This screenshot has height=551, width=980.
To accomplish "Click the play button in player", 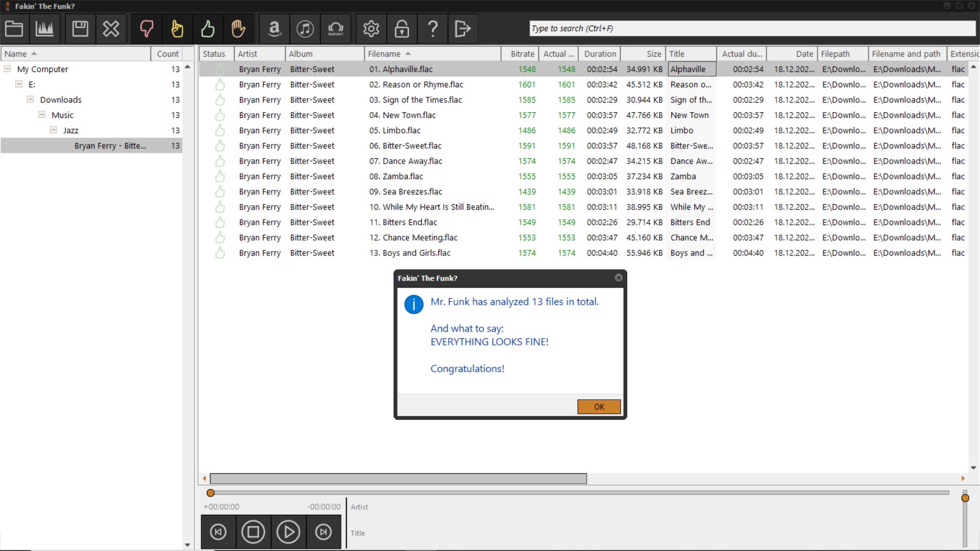I will click(x=288, y=532).
